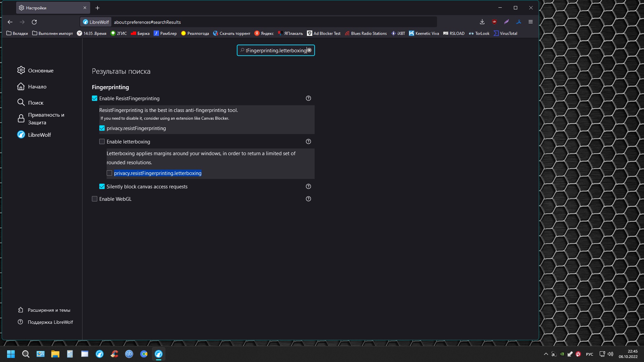The height and width of the screenshot is (362, 644).
Task: Clear the preferences search field
Action: pos(309,50)
